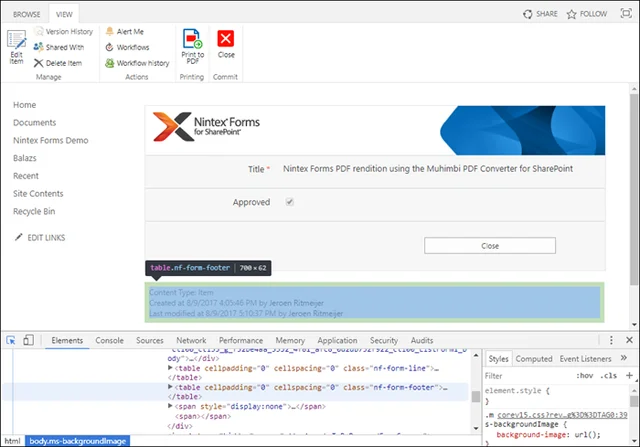Open the Application tab
This screenshot has height=447, width=640.
pyautogui.click(x=337, y=340)
